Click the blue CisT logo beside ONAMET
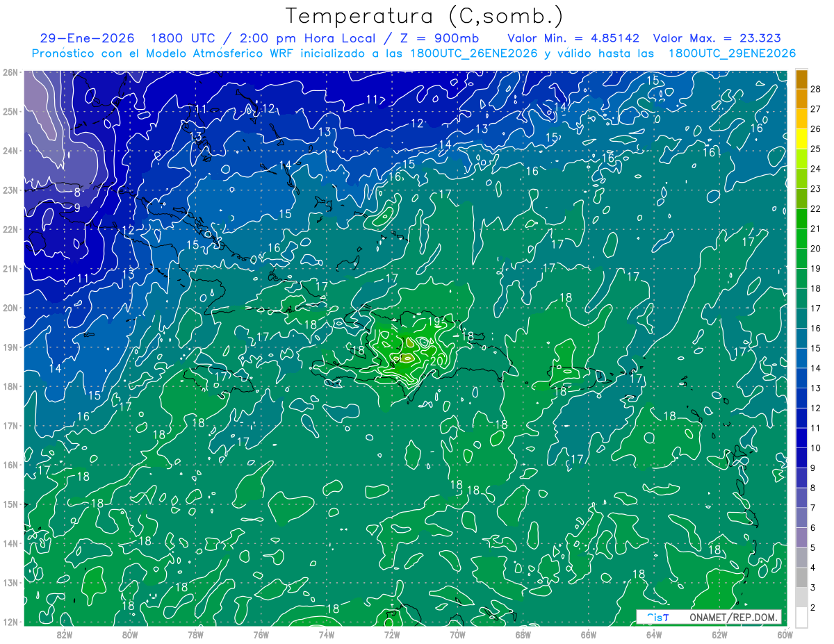Viewport: 834px width, 644px height. [x=657, y=617]
